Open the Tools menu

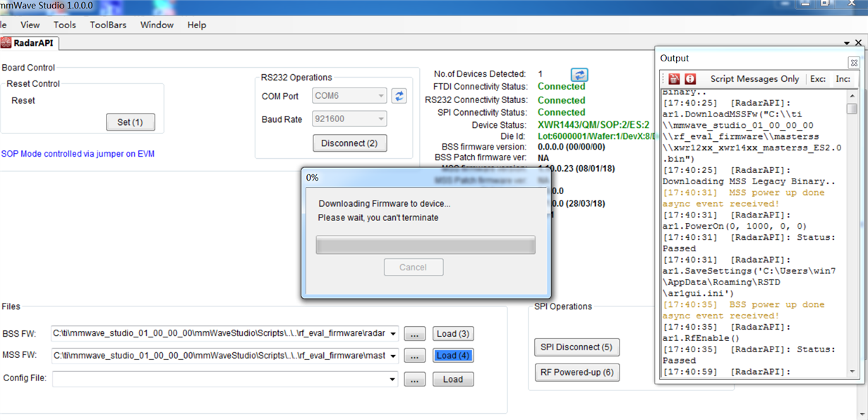coord(64,25)
